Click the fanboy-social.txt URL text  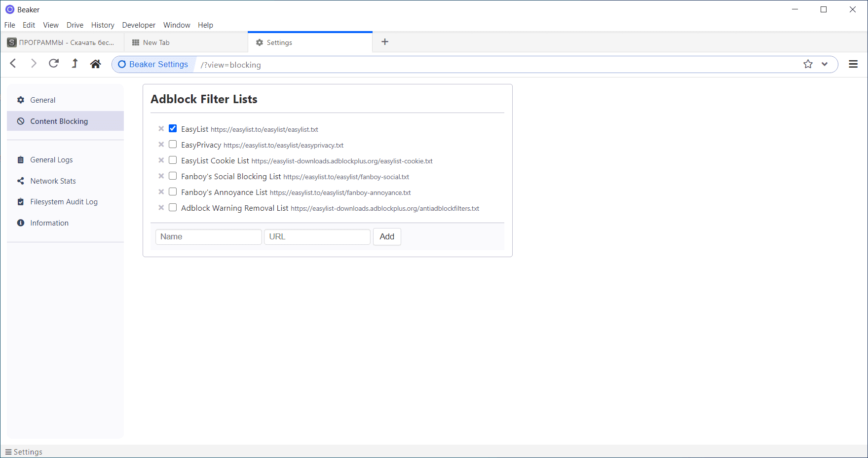[346, 177]
